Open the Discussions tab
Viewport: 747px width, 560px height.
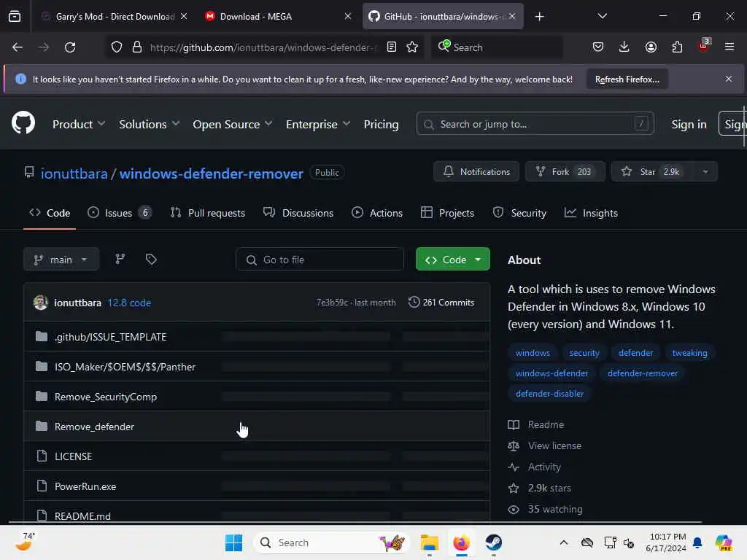[x=298, y=213]
